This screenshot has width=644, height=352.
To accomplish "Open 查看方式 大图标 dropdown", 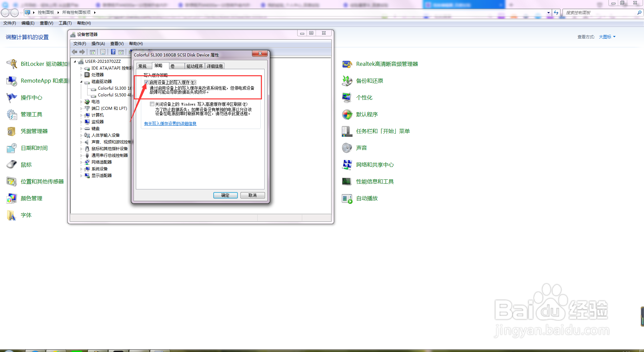I will 607,37.
